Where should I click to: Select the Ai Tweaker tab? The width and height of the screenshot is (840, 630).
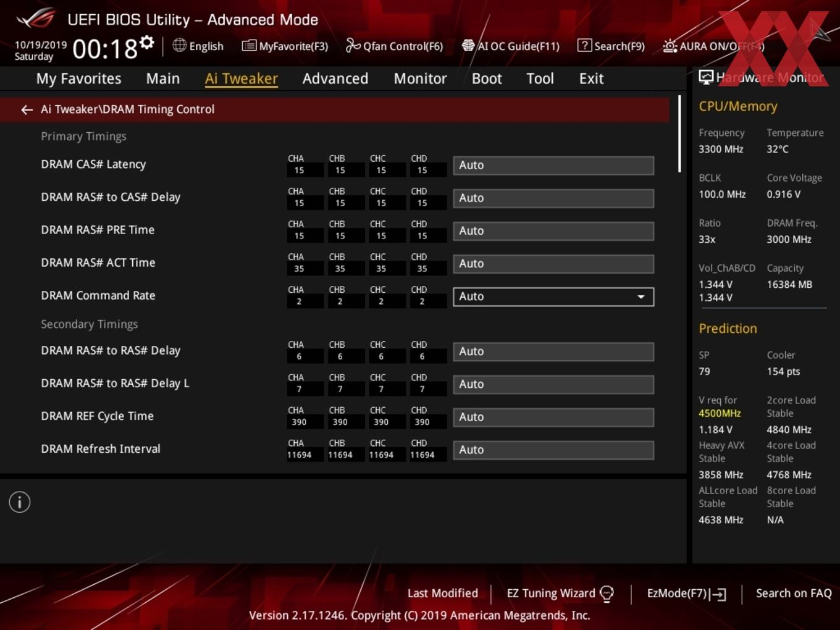pos(241,78)
